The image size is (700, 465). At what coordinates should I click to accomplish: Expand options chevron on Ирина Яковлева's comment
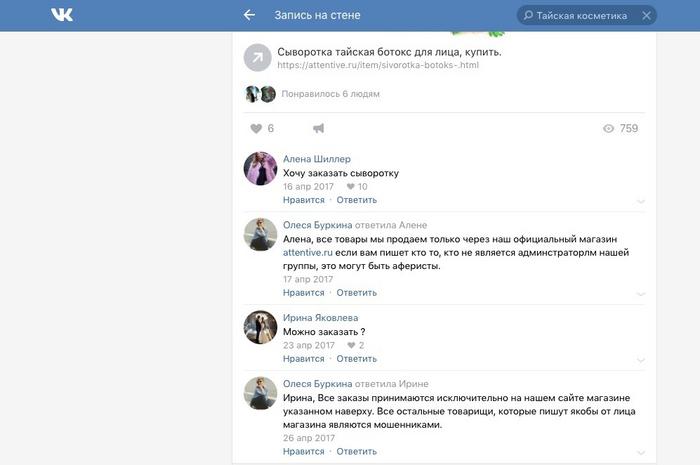[x=641, y=361]
